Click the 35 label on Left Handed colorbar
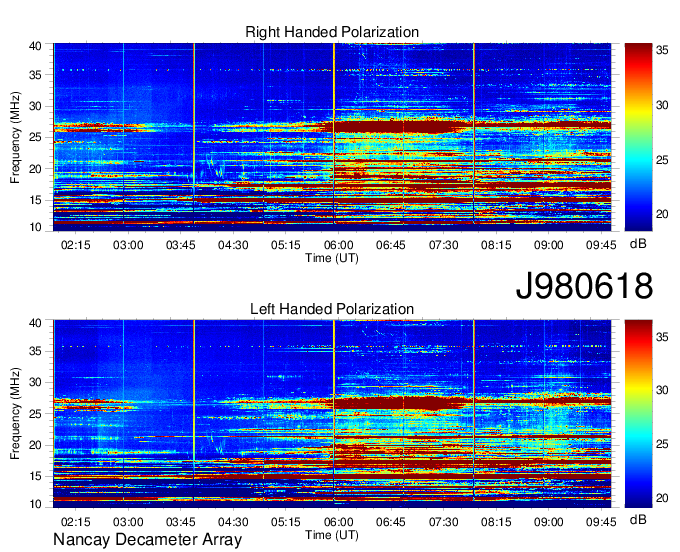680x552 pixels. pos(662,337)
